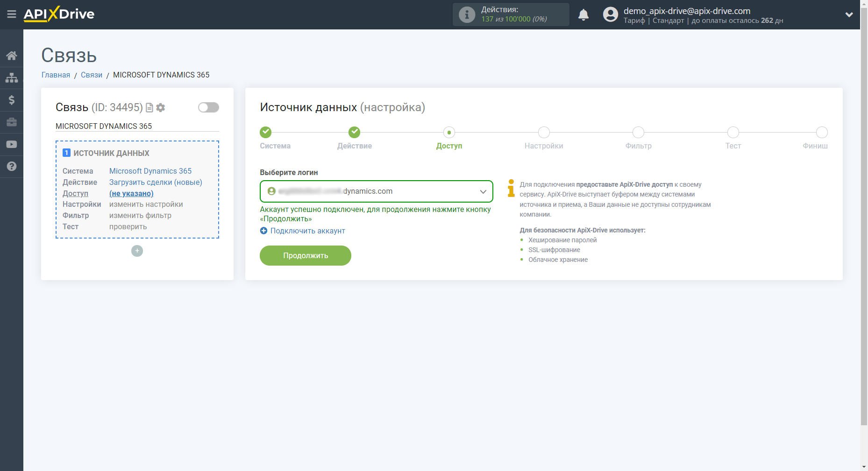Click the plus icon beside Подключить аккаунт
This screenshot has width=868, height=471.
coord(263,231)
